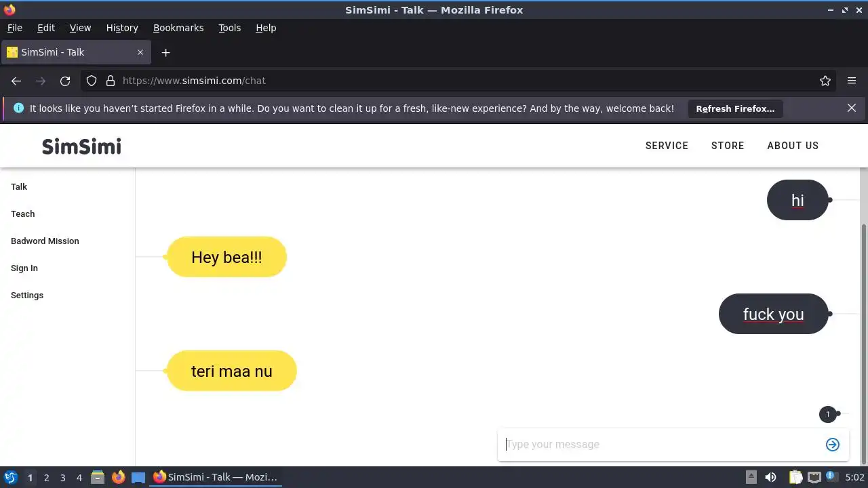Click the SimSimi logo

[x=81, y=146]
